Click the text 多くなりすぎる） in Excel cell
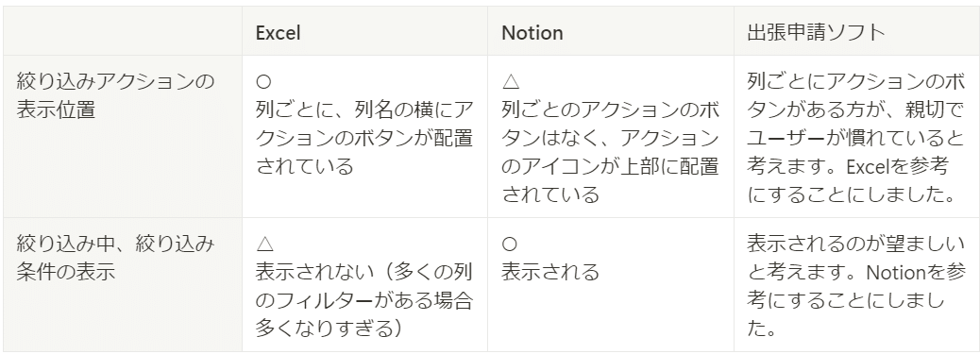The width and height of the screenshot is (980, 354). [329, 328]
